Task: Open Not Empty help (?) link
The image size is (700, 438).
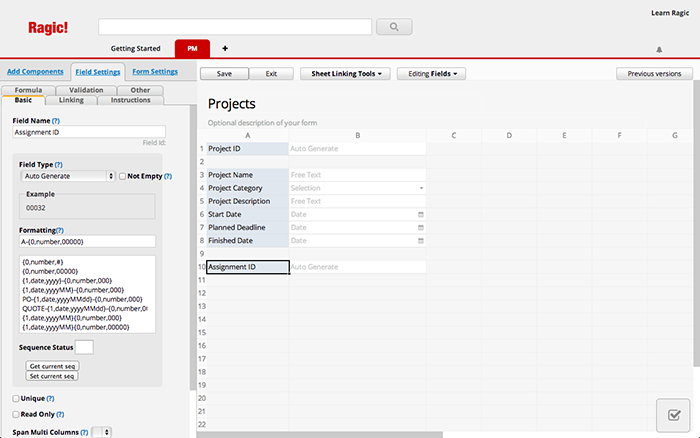Action: tap(168, 176)
